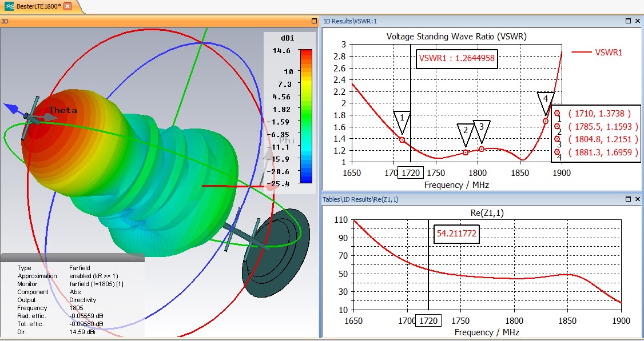
Task: Maximize the VSWR results panel
Action: (x=628, y=21)
